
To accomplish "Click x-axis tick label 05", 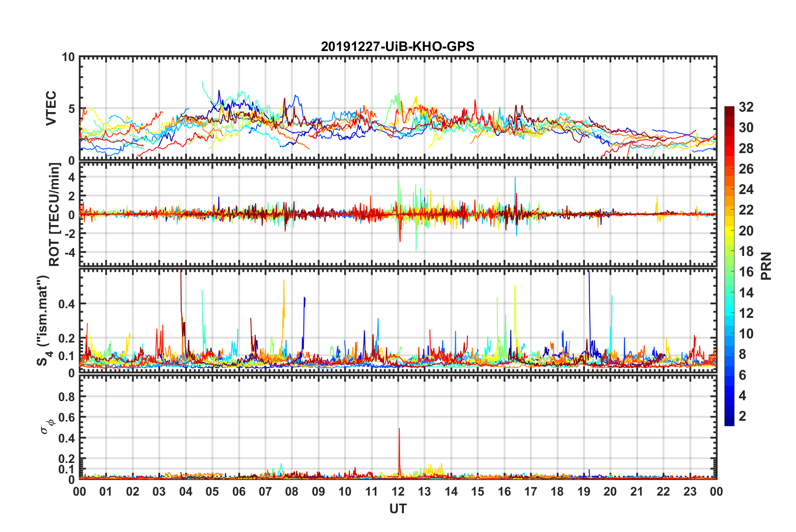I will [212, 491].
